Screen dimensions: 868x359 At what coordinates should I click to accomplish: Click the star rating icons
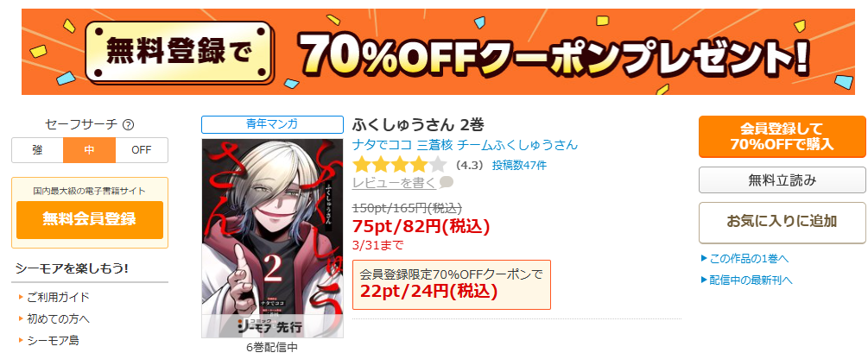pyautogui.click(x=399, y=165)
